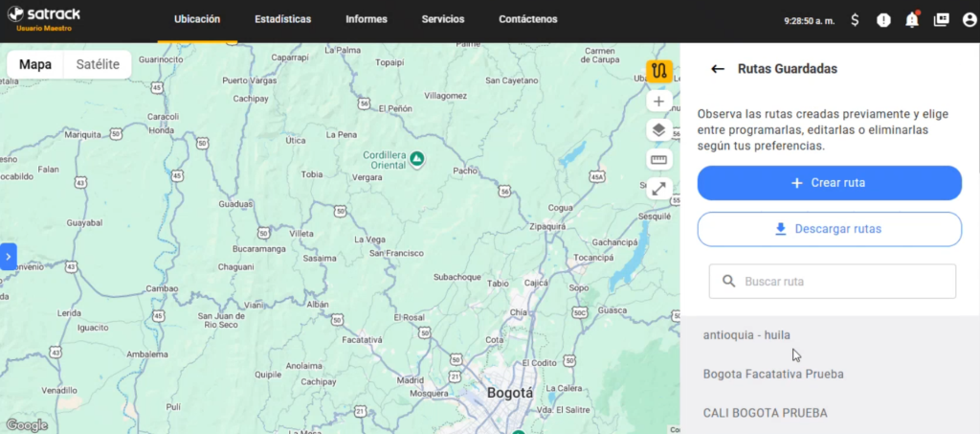Open the Contáctenos menu
The height and width of the screenshot is (434, 980).
coord(527,19)
